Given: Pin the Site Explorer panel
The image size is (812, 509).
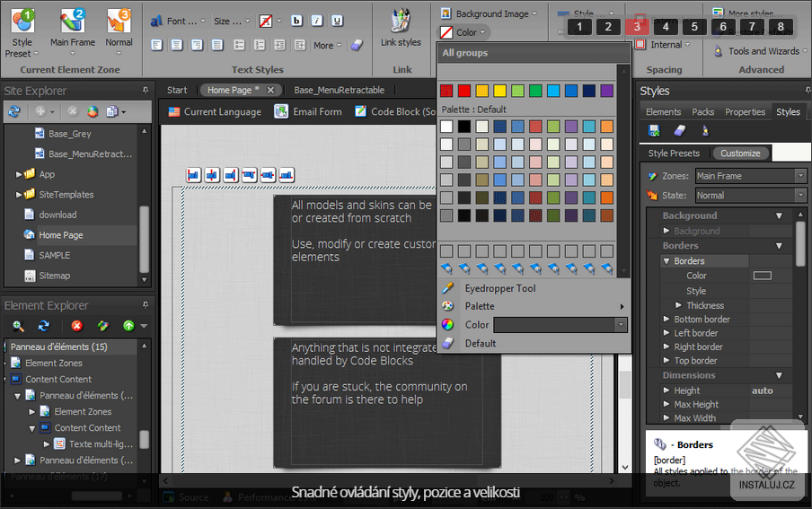Looking at the screenshot, I should (146, 90).
